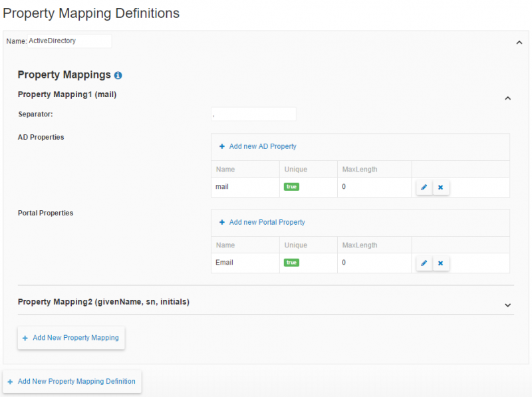532x397 pixels.
Task: Click the true badge in Email row
Action: pos(291,263)
